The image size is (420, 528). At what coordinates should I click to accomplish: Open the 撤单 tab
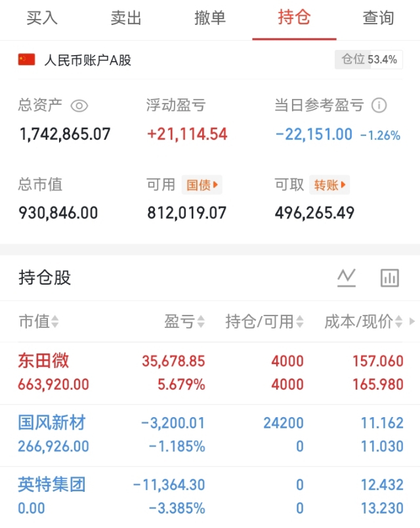click(210, 18)
